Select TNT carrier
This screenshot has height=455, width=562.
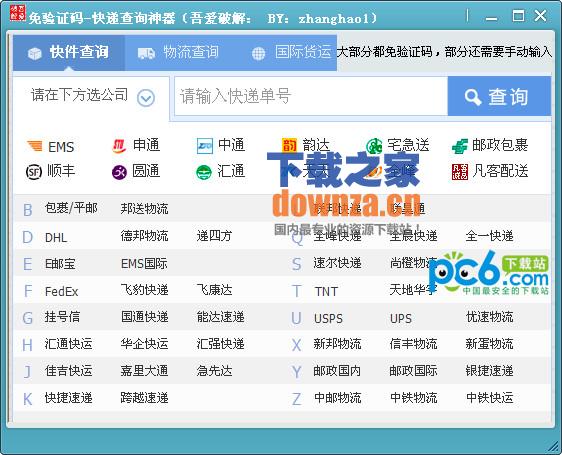326,291
